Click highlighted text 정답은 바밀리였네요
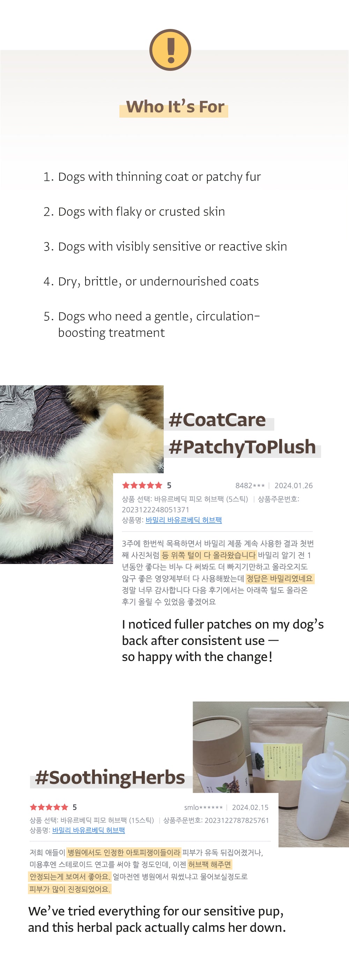The height and width of the screenshot is (980, 349). 280,578
